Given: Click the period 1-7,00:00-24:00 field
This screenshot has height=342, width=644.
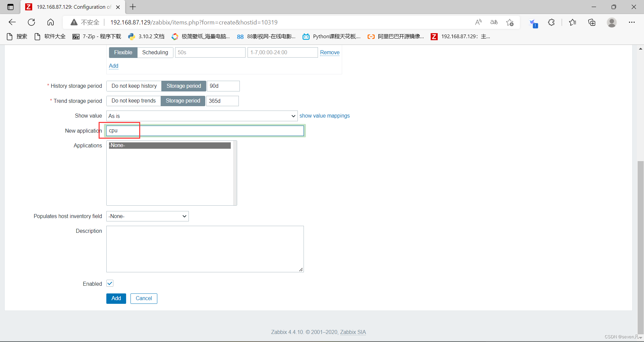Looking at the screenshot, I should [282, 53].
